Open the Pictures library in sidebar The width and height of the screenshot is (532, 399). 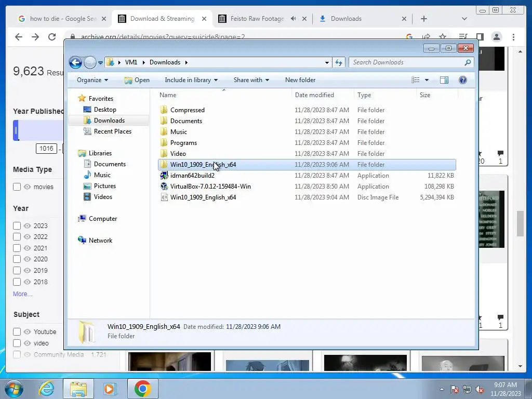(x=105, y=186)
